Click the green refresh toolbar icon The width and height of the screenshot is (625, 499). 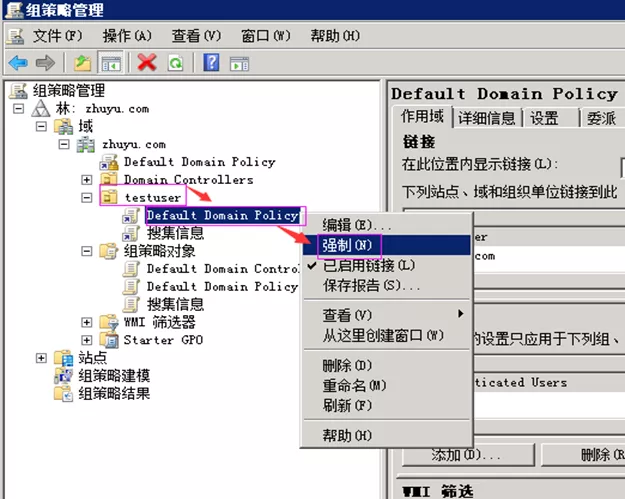pos(175,63)
